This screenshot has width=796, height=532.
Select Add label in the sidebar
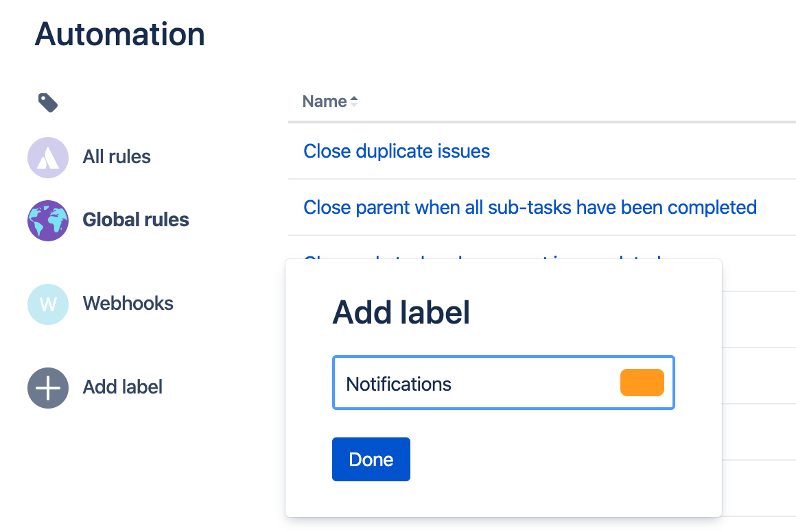[122, 387]
